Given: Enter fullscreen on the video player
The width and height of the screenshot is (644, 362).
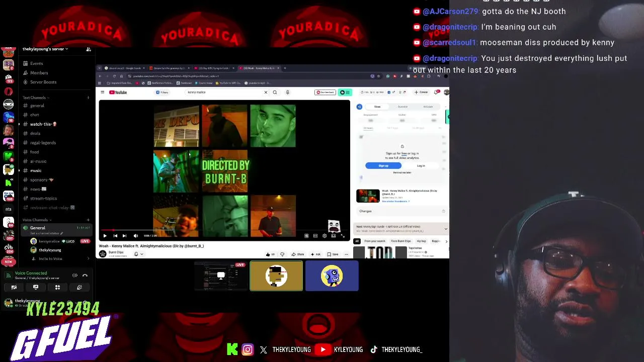Looking at the screenshot, I should [343, 235].
